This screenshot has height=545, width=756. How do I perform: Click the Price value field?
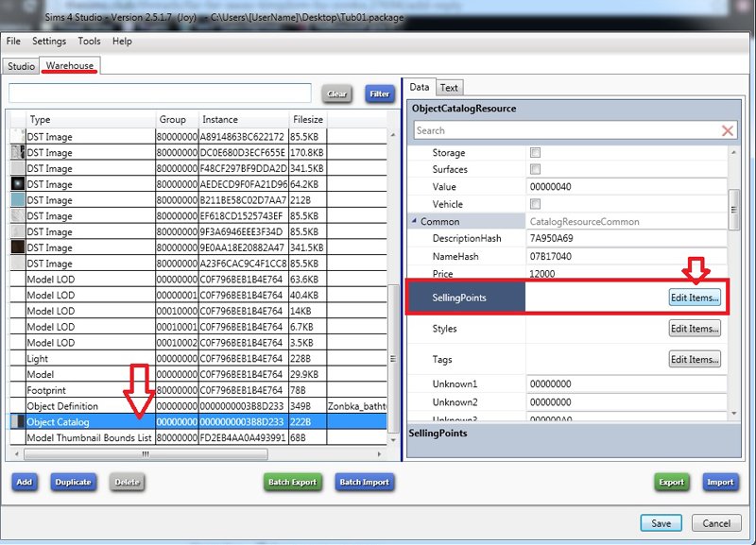[627, 274]
